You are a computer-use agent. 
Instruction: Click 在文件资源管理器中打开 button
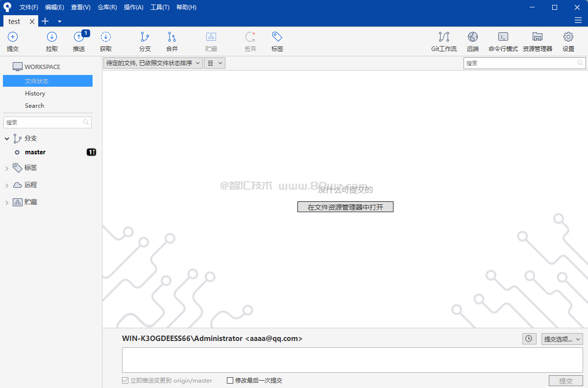coord(345,207)
